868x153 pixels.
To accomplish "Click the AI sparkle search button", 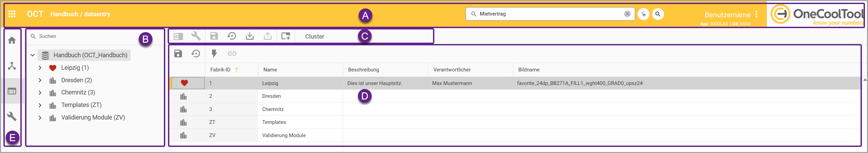I will pyautogui.click(x=643, y=14).
